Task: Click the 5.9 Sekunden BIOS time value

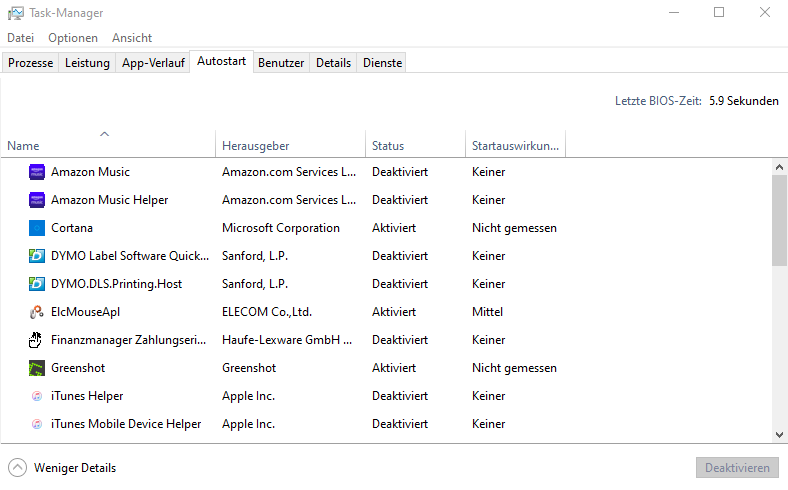Action: (x=744, y=101)
